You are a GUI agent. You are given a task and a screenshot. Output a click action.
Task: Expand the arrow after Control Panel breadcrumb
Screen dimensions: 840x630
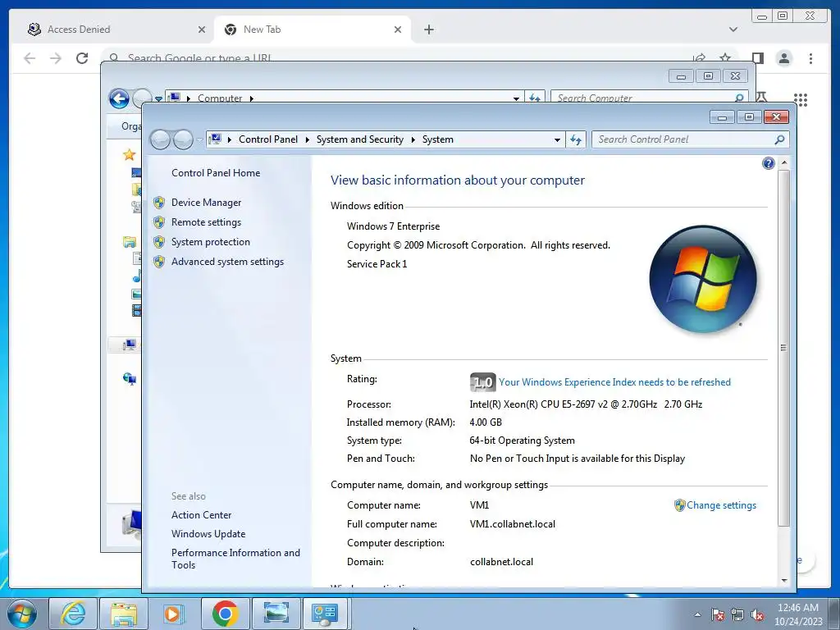(x=307, y=139)
